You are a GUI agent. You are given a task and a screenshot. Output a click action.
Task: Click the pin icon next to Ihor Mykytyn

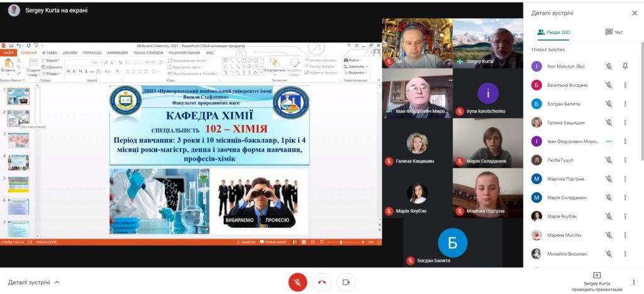(625, 66)
